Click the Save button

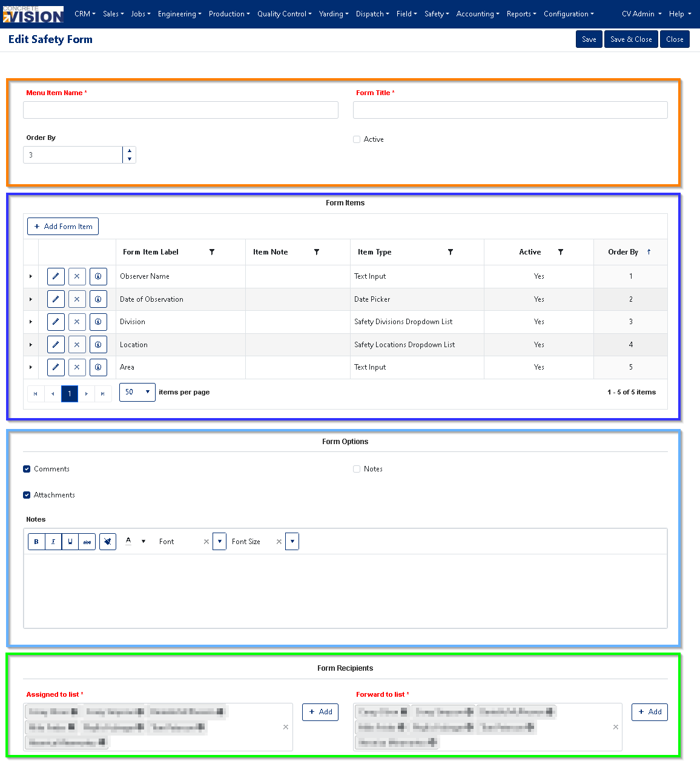pyautogui.click(x=589, y=39)
